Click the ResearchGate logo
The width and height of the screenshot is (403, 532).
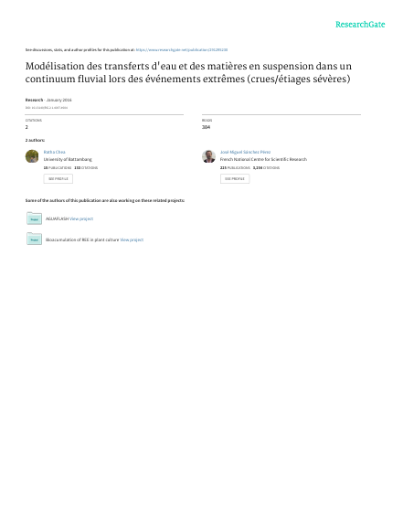click(360, 25)
